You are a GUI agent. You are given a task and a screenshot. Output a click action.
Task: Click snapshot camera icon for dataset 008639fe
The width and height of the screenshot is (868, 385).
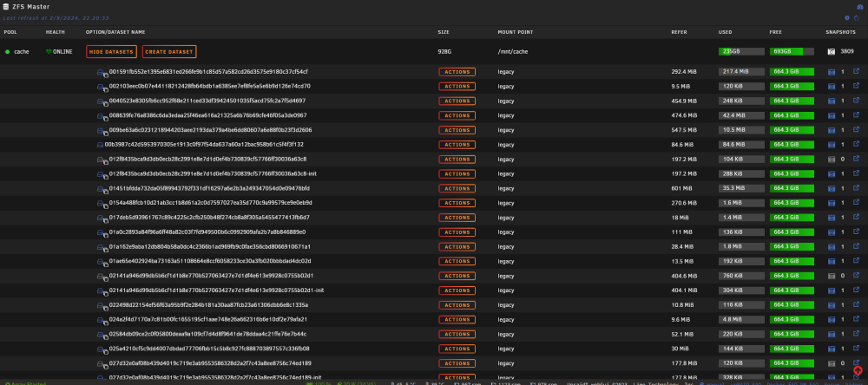click(831, 115)
